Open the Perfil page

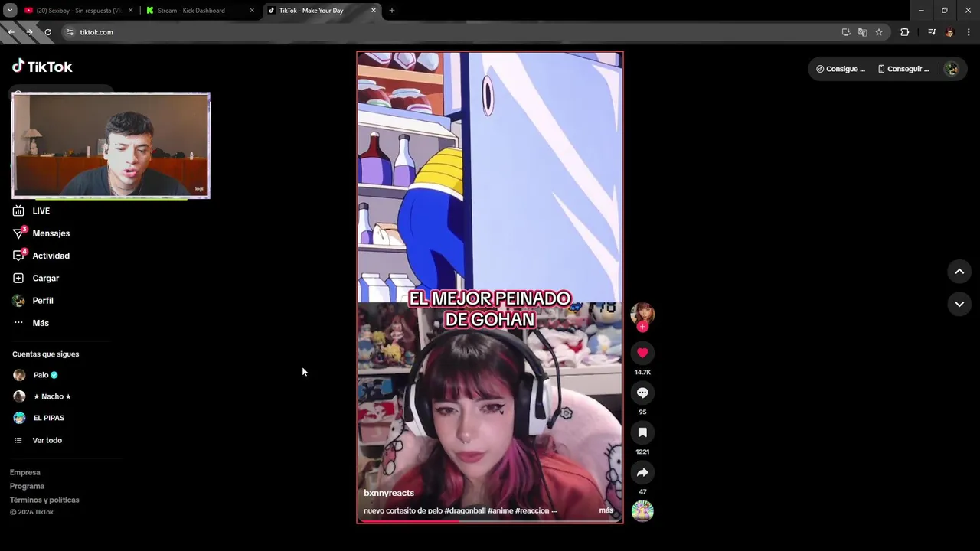[33, 301]
